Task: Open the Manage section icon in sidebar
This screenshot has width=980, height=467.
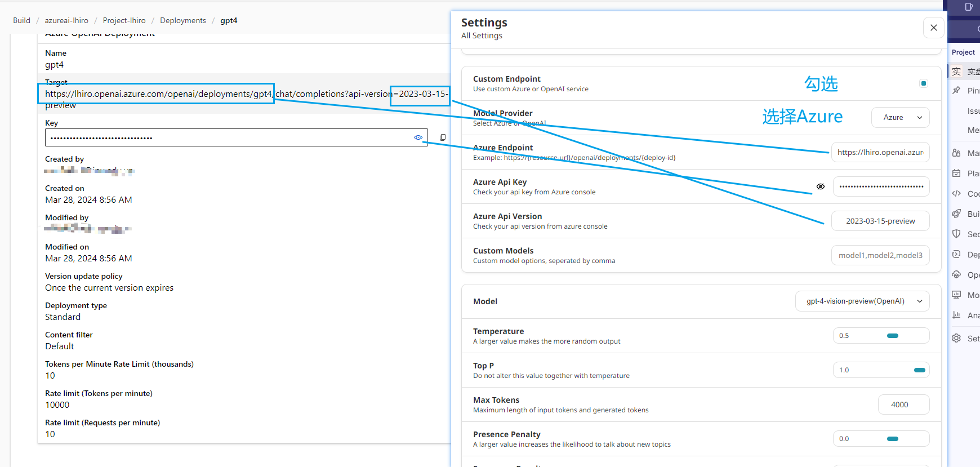Action: point(956,153)
